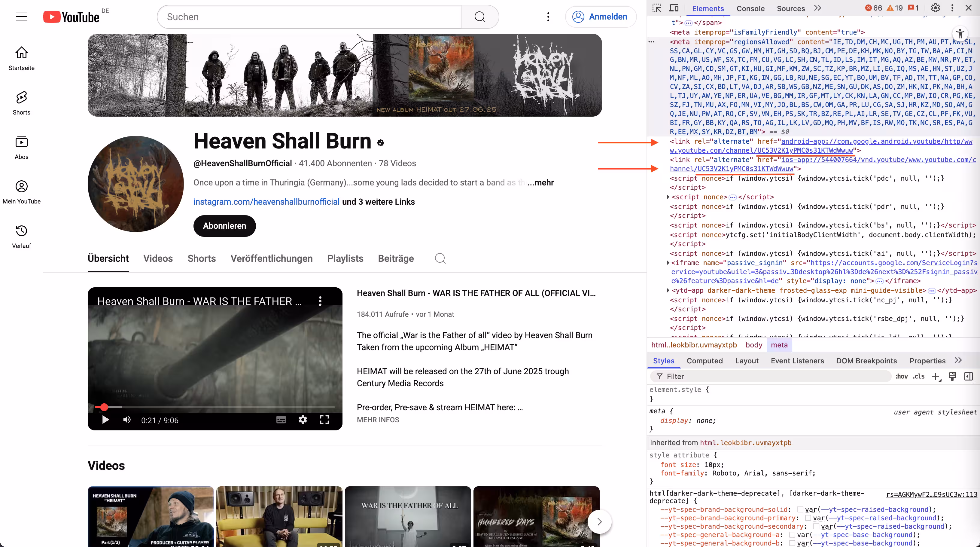980x547 pixels.
Task: Open Verlauf history in sidebar
Action: point(21,236)
